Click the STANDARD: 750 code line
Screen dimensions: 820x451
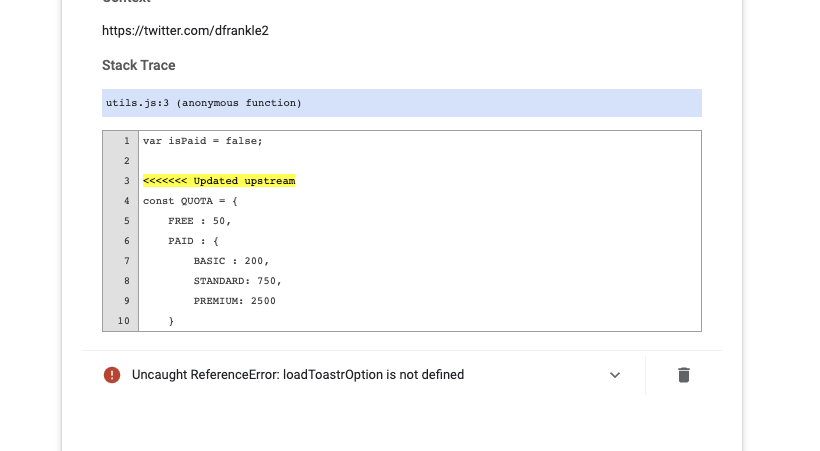[x=238, y=281]
